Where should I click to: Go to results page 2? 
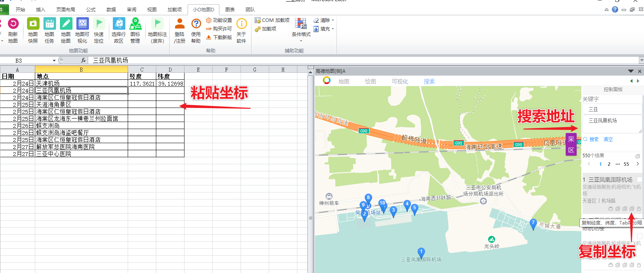point(609,164)
